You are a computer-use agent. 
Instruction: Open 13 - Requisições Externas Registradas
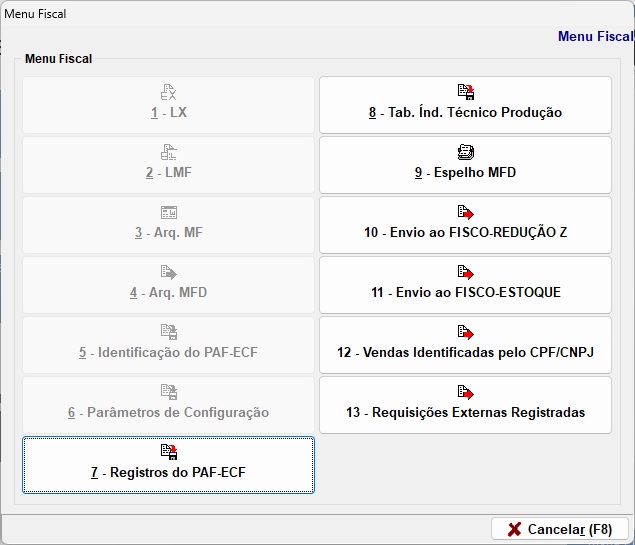(x=465, y=404)
